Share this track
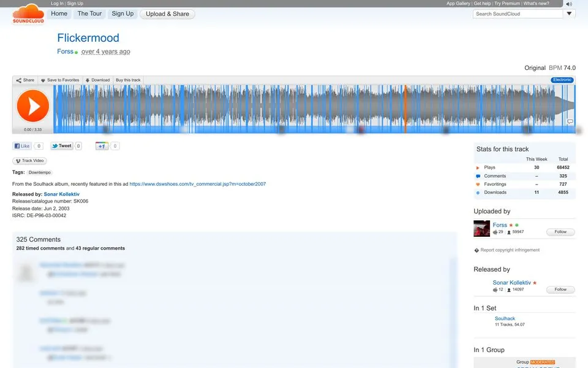Screen dimensions: 588x368 pos(25,80)
